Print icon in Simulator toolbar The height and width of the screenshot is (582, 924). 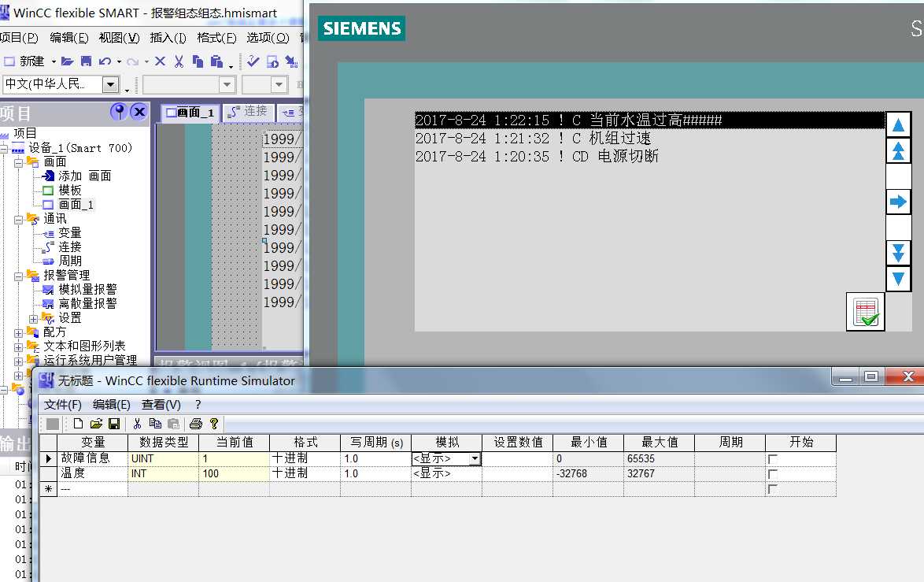196,424
